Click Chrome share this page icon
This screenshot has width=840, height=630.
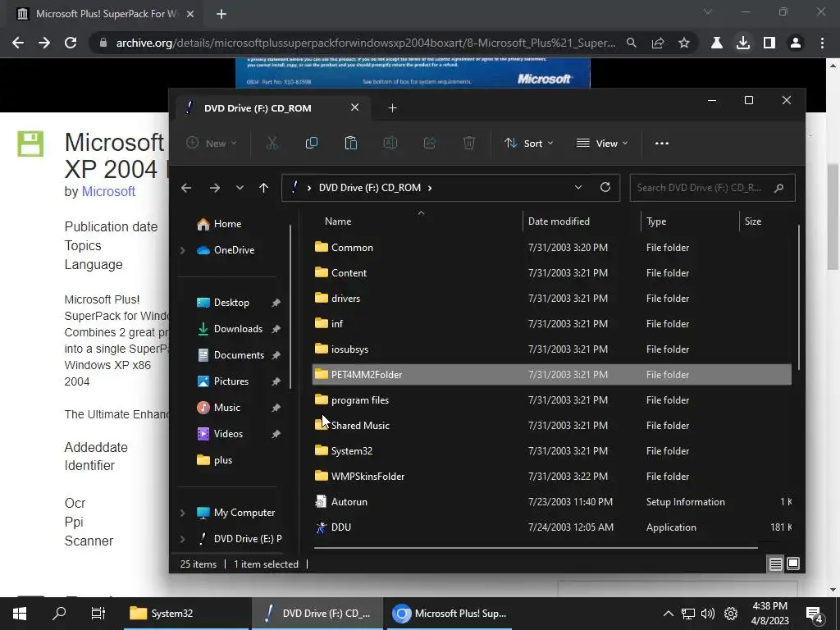(658, 43)
